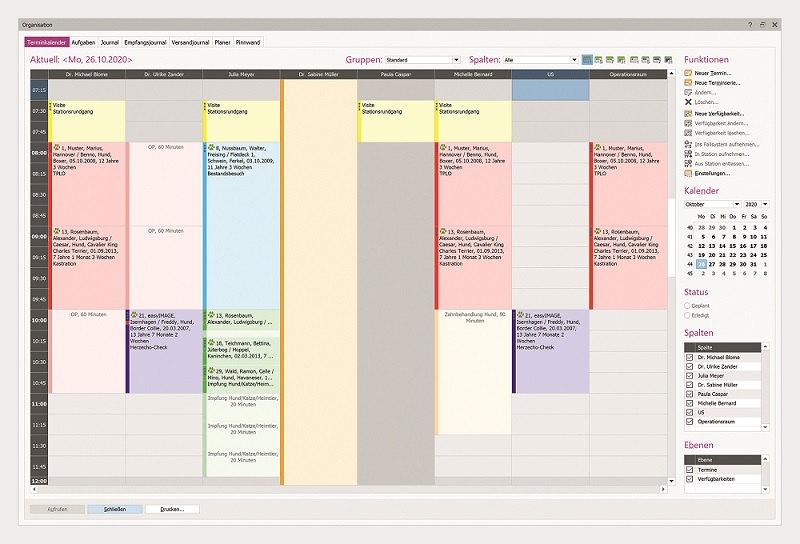
Task: Uncheck the Dr. Michael Blome column checkbox
Action: 689,357
